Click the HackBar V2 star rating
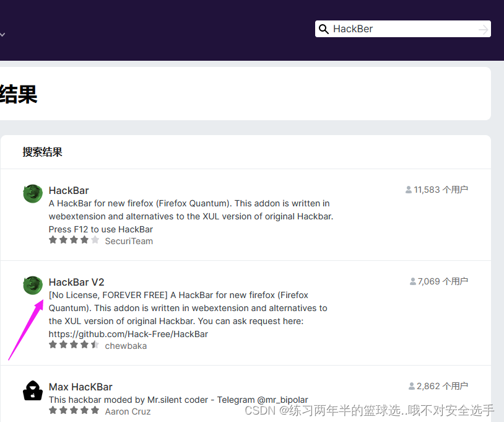Viewport: 504px width, 422px height. [74, 345]
